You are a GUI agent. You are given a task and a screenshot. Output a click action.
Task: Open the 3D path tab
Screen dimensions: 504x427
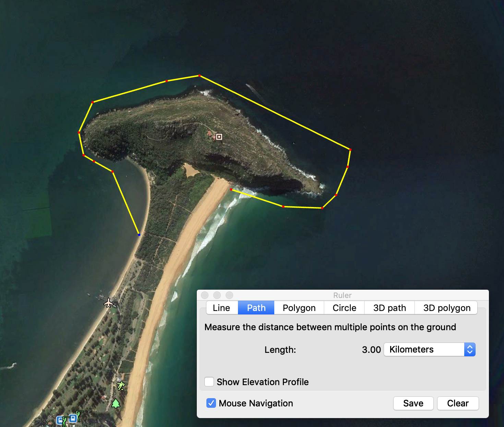click(x=389, y=308)
